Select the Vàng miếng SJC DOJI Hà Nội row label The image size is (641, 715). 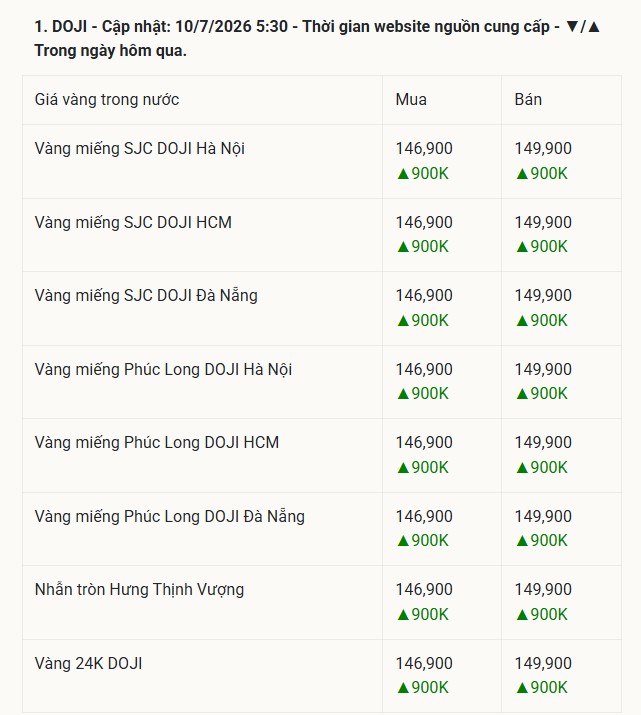coord(140,149)
